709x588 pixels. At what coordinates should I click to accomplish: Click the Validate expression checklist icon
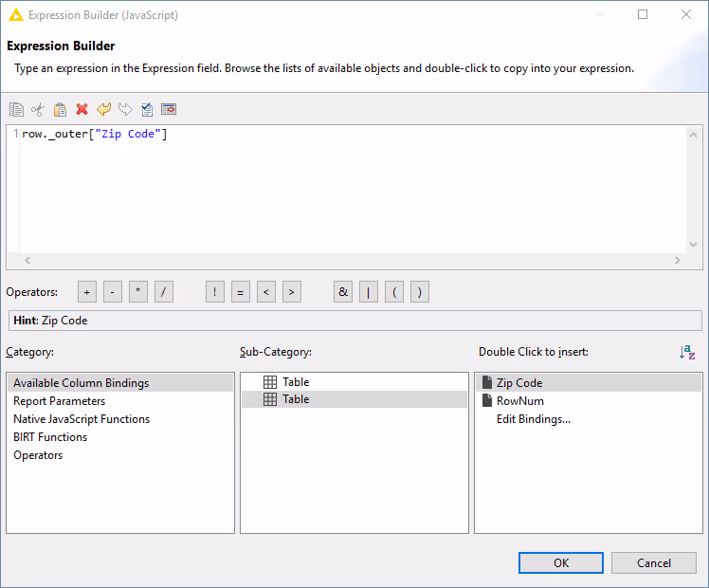pos(147,110)
